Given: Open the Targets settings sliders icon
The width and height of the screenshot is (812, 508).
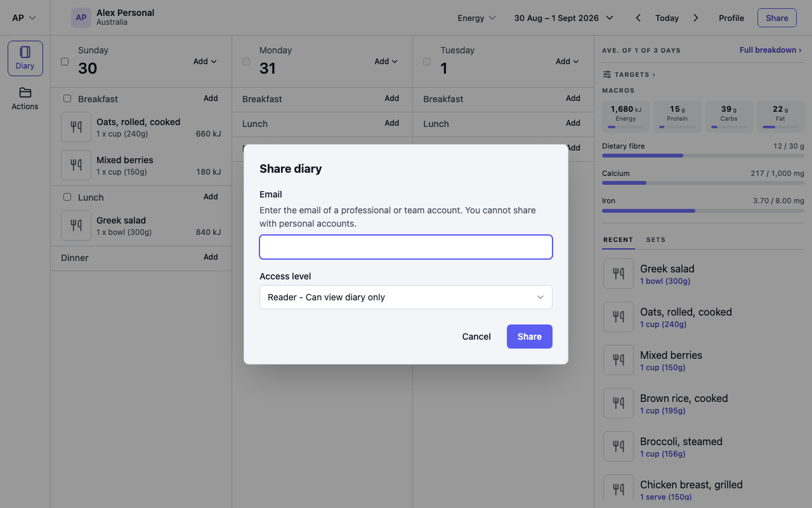Looking at the screenshot, I should coord(607,74).
